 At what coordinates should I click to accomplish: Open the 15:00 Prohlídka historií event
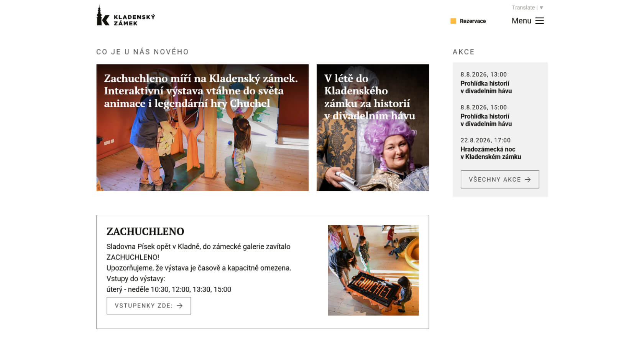486,120
